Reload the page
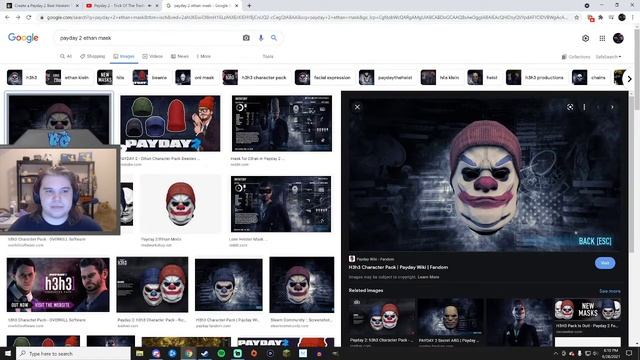The height and width of the screenshot is (360, 640). coord(29,18)
